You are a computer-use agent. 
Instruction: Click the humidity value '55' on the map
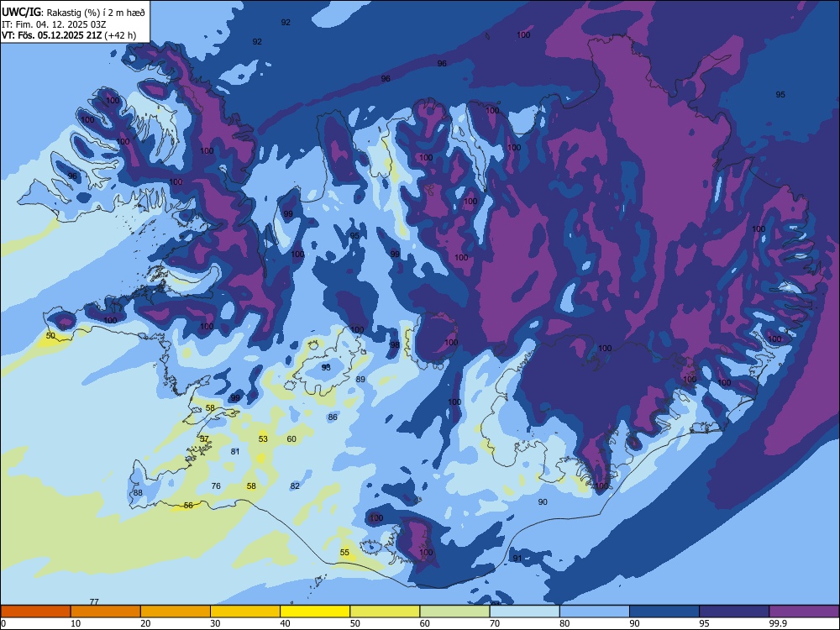[344, 553]
